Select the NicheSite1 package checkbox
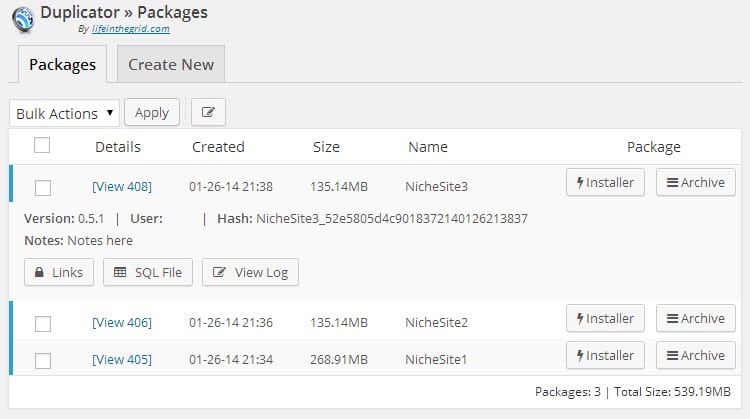Screen dimensions: 750x419 pos(42,359)
